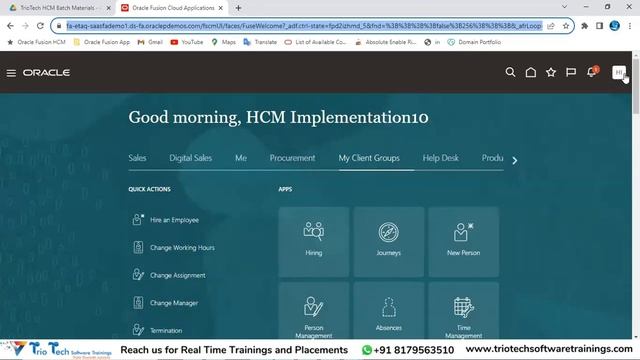Viewport: 640px width, 360px height.
Task: Switch to the Procurement tab
Action: coord(292,158)
